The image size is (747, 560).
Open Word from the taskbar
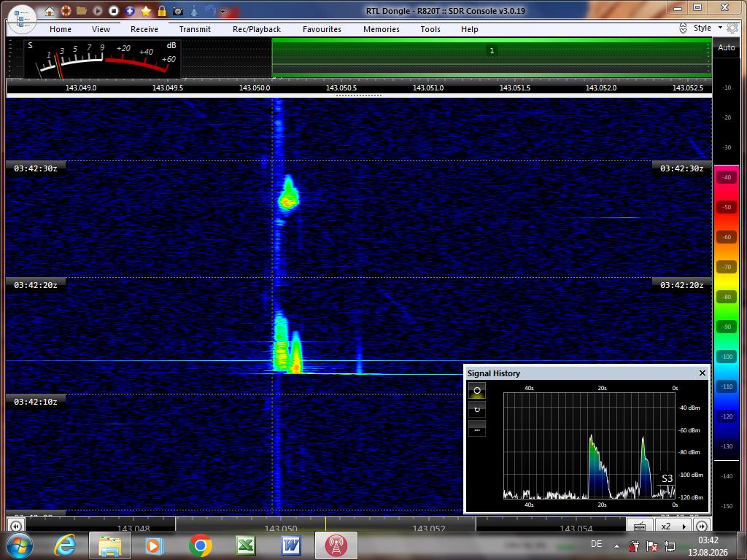coord(291,545)
